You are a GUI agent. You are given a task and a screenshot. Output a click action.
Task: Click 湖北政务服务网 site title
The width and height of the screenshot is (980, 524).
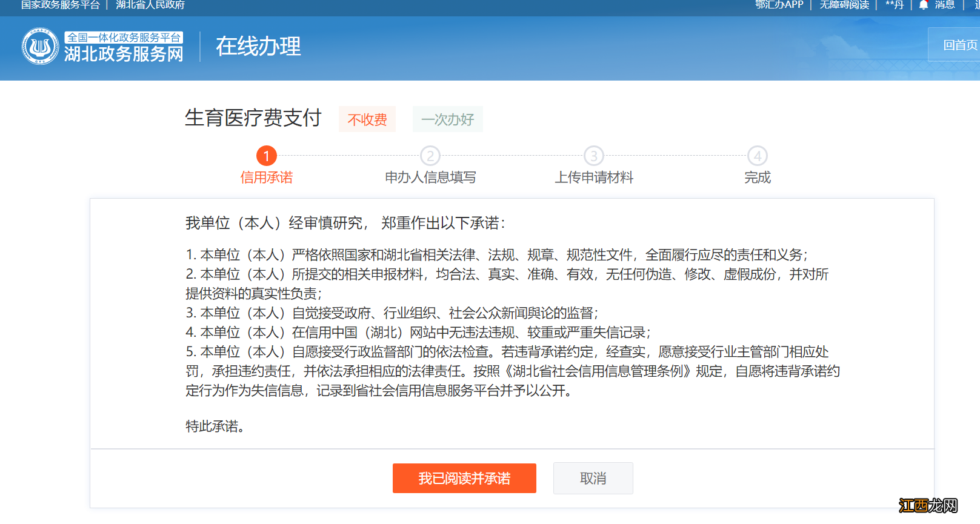(124, 54)
